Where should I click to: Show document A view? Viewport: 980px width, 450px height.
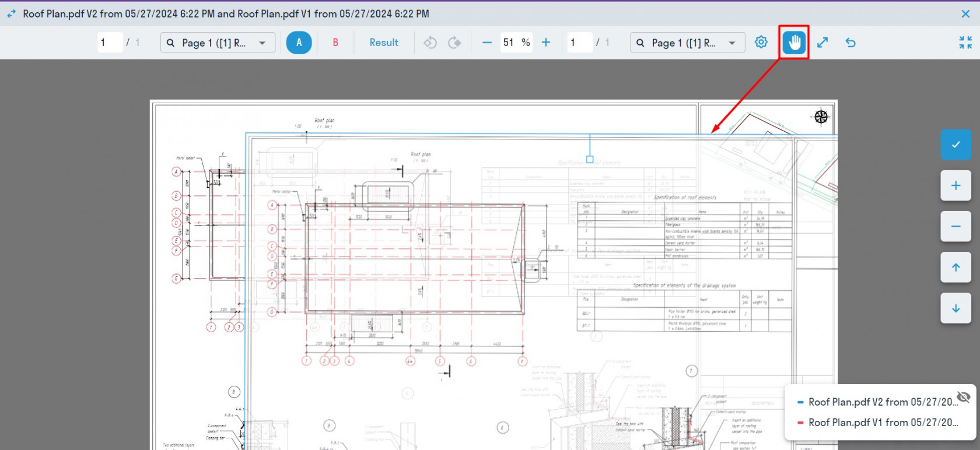click(x=299, y=42)
